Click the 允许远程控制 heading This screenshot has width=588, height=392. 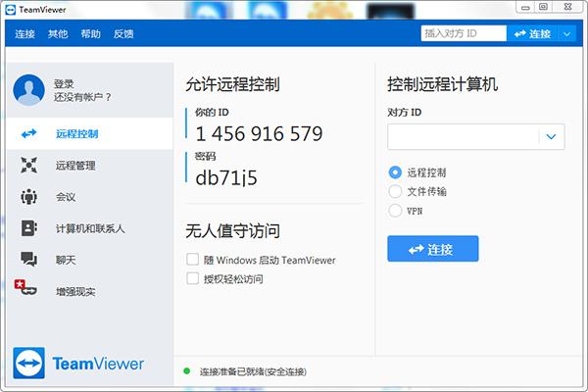click(233, 84)
